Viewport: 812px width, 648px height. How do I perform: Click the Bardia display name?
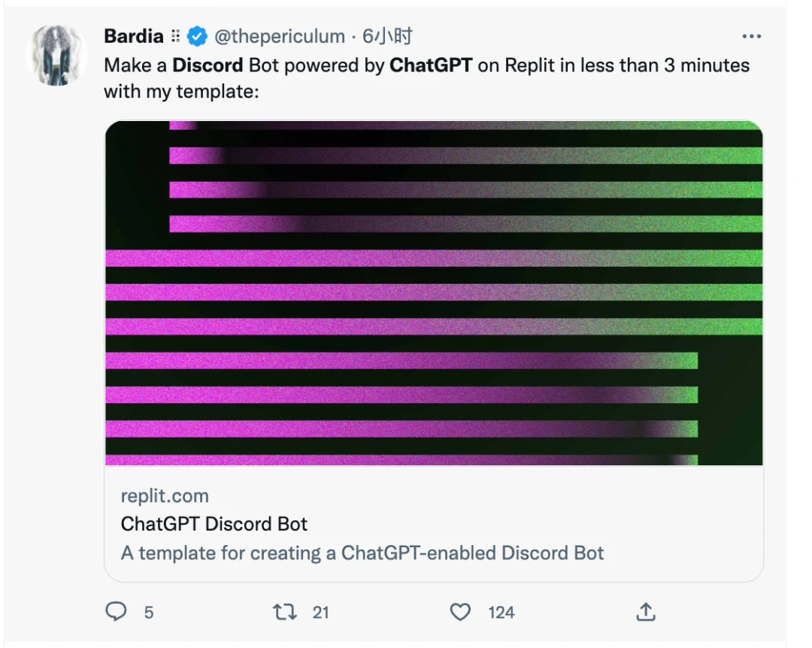(x=134, y=36)
